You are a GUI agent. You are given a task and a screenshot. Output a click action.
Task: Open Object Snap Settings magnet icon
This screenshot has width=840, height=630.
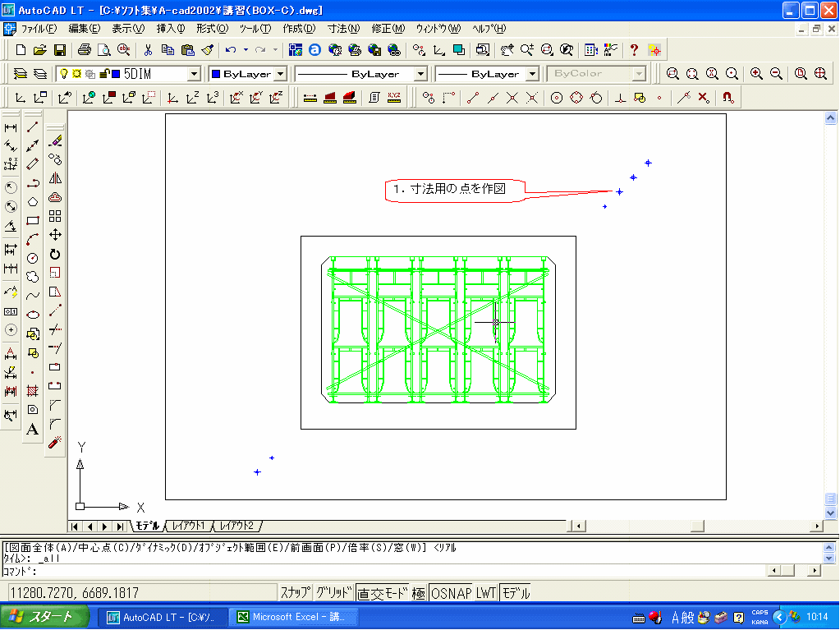tap(728, 98)
